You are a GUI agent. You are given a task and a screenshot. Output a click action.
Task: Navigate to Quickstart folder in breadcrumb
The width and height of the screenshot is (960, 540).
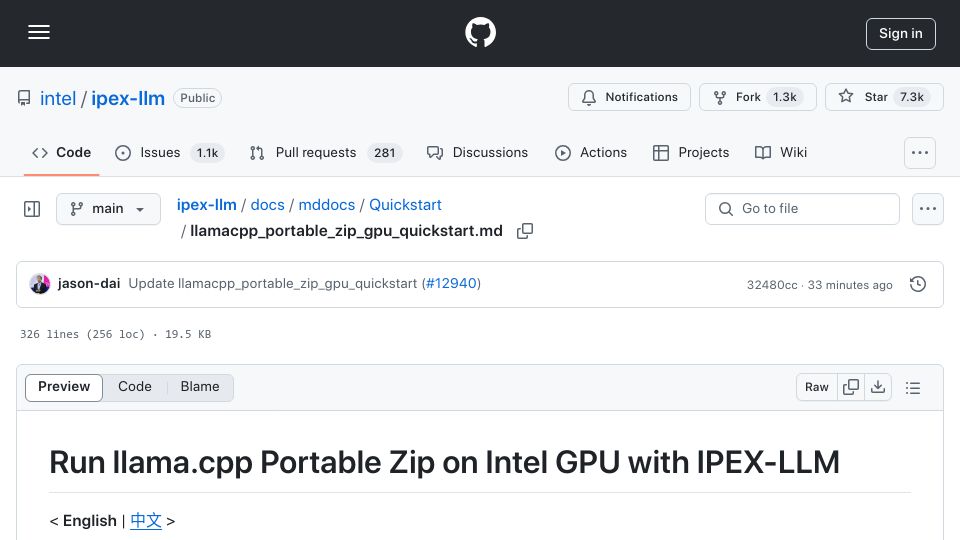[x=405, y=205]
